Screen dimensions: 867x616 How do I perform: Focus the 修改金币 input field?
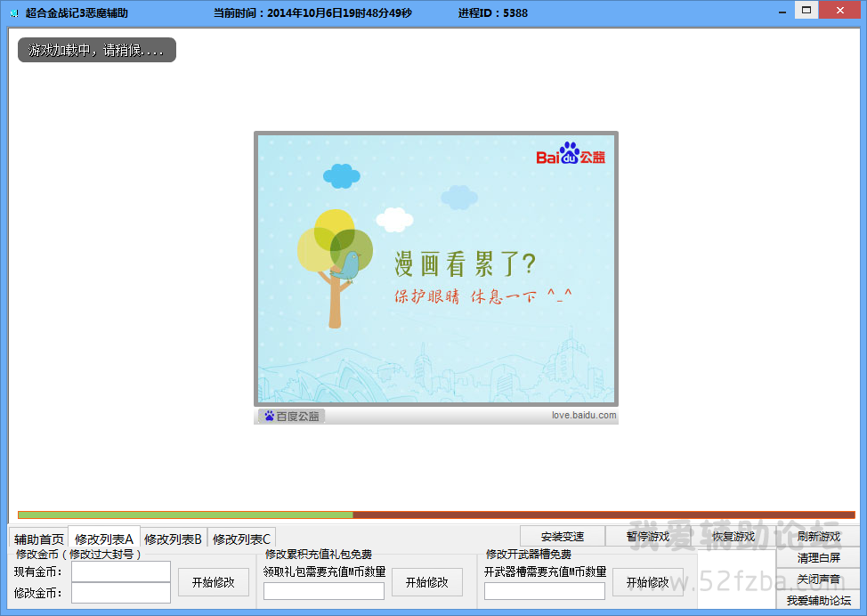click(x=121, y=593)
